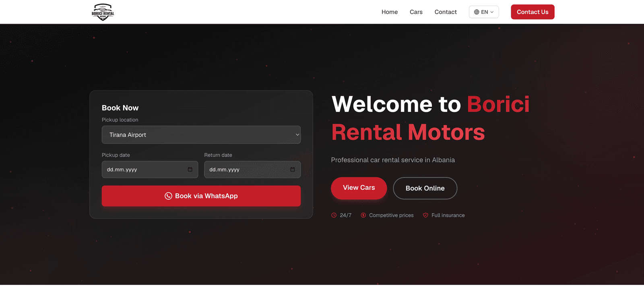This screenshot has width=644, height=298.
Task: Open calendar picker for Return date
Action: (x=293, y=170)
